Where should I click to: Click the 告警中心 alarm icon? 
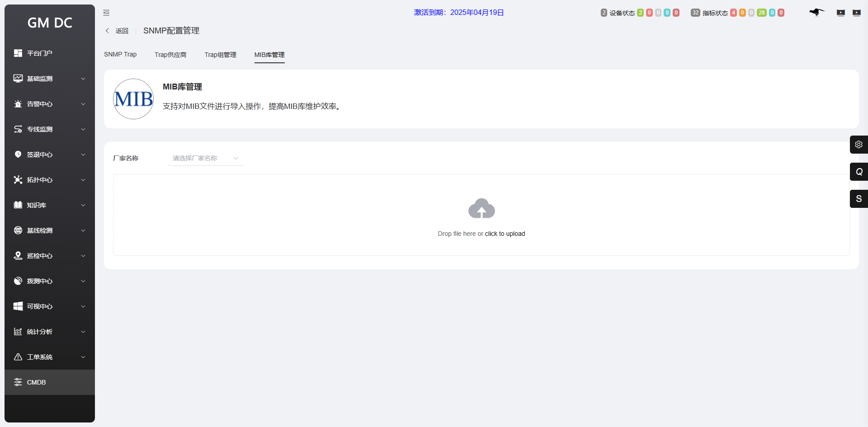(x=18, y=104)
